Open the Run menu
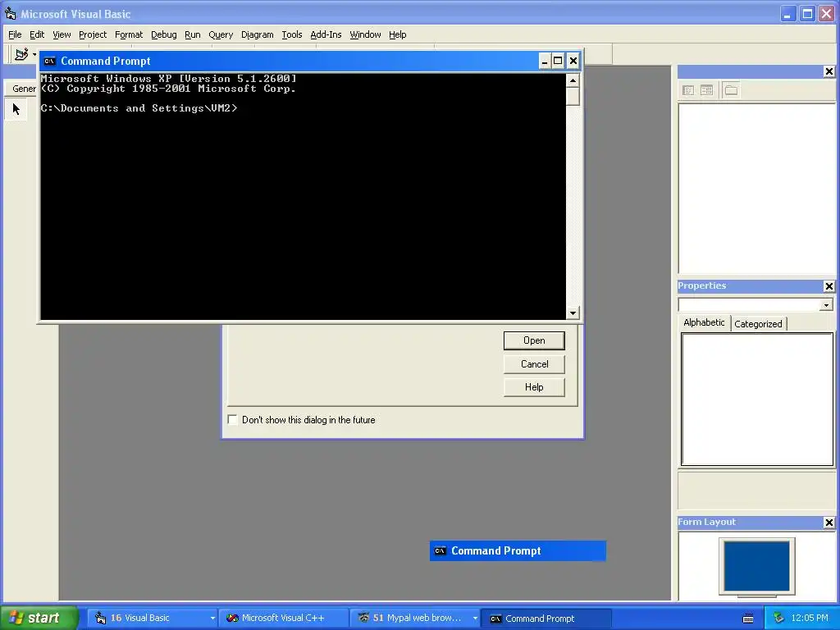 [192, 34]
